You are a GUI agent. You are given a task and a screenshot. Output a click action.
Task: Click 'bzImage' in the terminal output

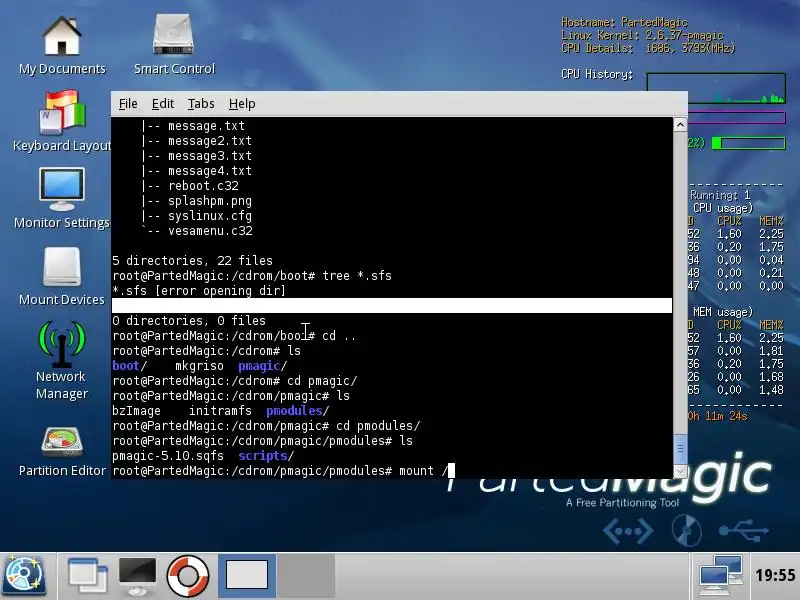point(136,411)
